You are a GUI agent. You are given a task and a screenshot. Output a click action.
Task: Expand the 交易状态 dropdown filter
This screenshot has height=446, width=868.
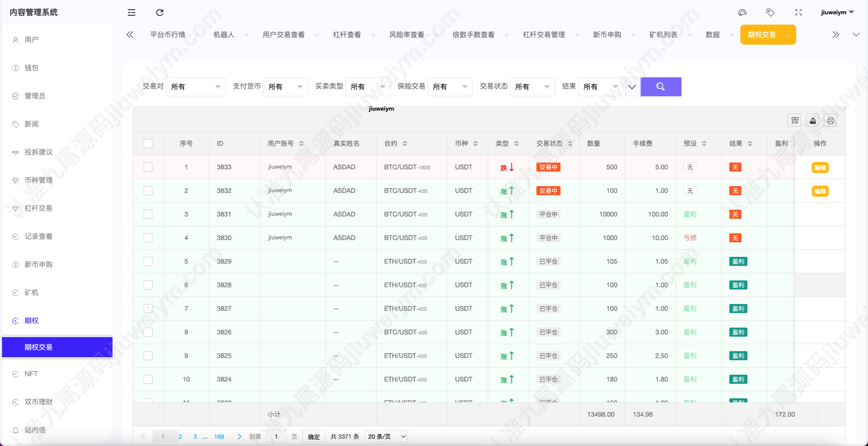click(532, 87)
